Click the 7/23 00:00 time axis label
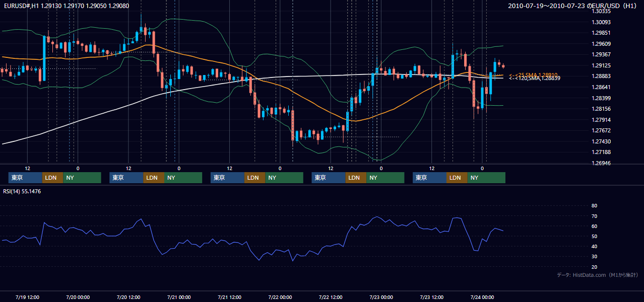 pyautogui.click(x=381, y=297)
